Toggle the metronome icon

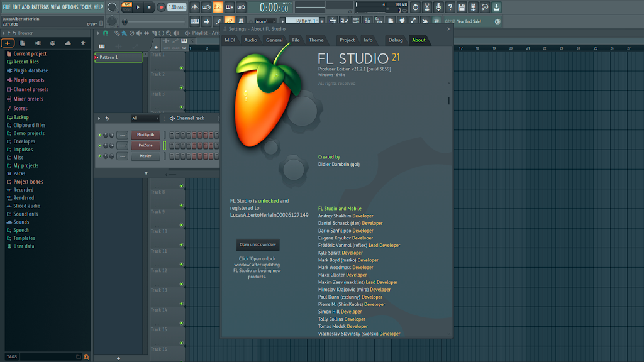(194, 7)
